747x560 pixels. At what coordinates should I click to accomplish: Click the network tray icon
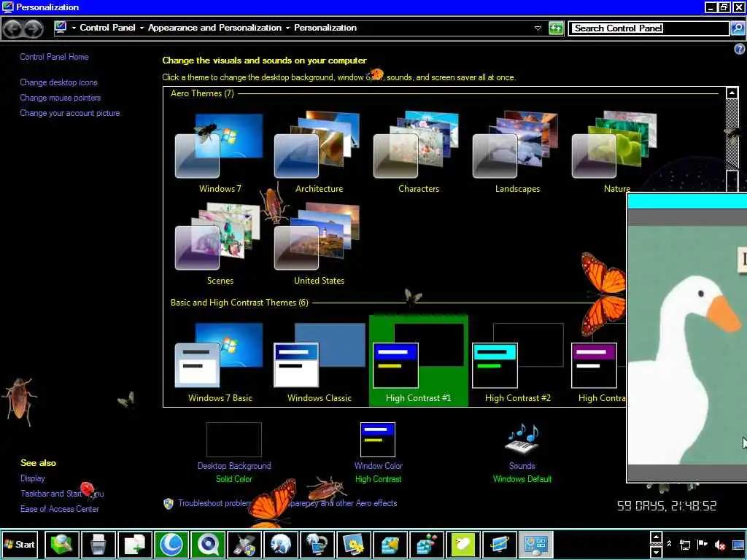(x=685, y=544)
